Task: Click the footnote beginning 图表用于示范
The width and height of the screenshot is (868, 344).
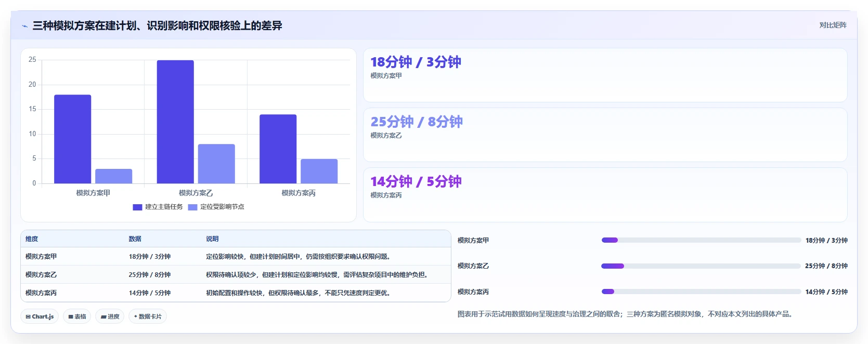Action: click(x=627, y=314)
